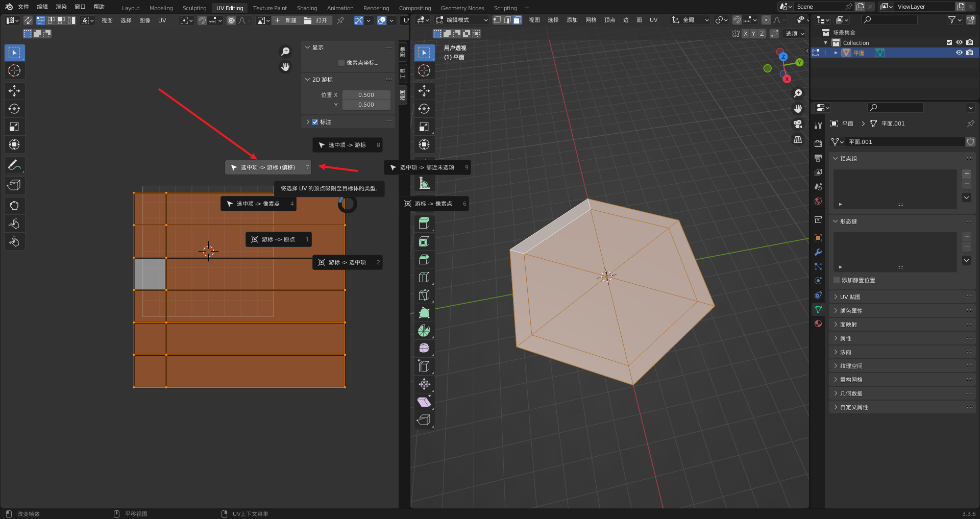Click the 2D cursor 位置 X value field
The image size is (980, 519).
[x=366, y=95]
